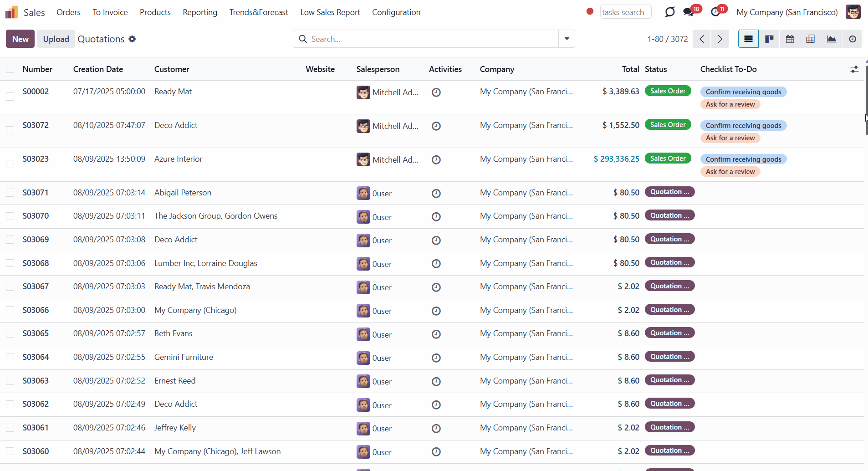Screen dimensions: 868x471
Task: Click search magnifier icon
Action: point(303,39)
